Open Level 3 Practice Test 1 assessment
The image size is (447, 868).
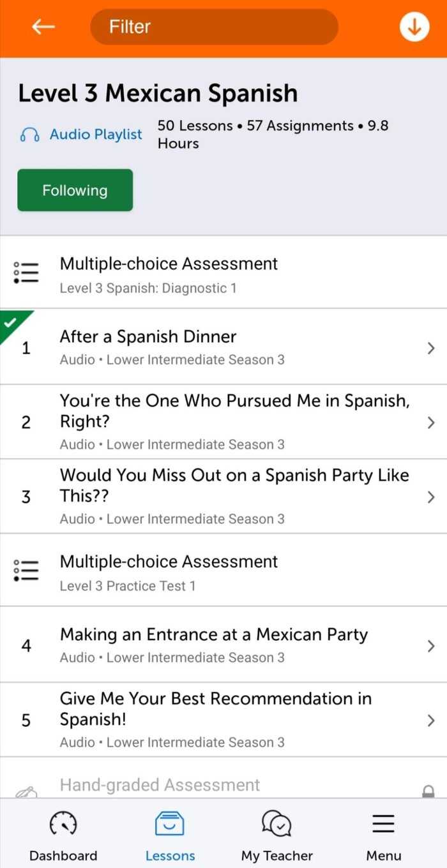26,570
